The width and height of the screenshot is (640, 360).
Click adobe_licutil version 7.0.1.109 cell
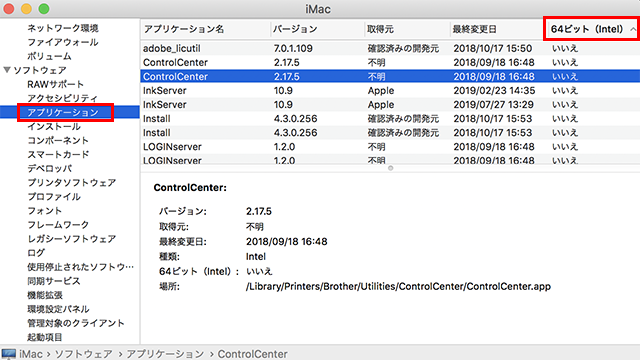coord(293,48)
